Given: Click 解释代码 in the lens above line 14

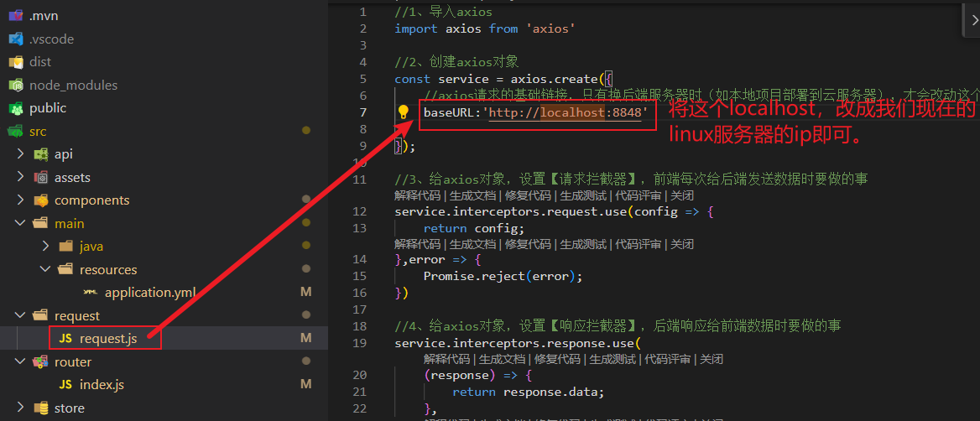Looking at the screenshot, I should coord(418,244).
